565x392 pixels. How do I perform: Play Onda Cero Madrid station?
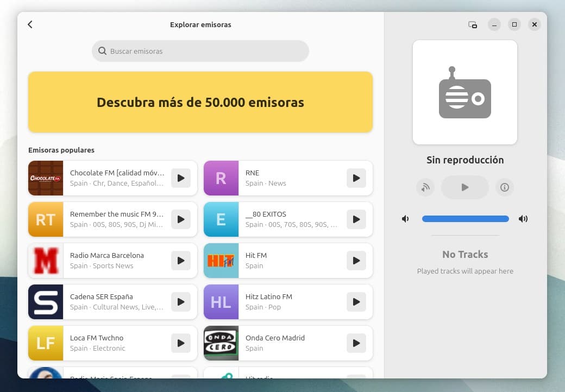(x=356, y=343)
